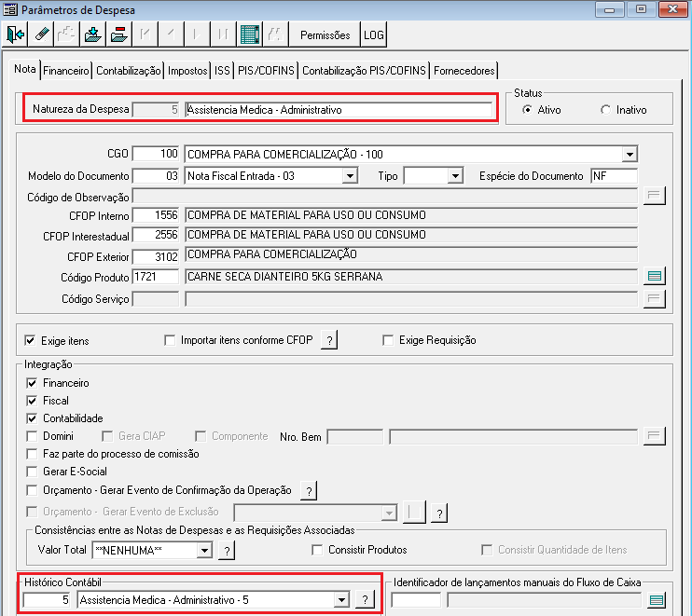Enable Importar itens conforme CFOP checkbox

(x=170, y=340)
